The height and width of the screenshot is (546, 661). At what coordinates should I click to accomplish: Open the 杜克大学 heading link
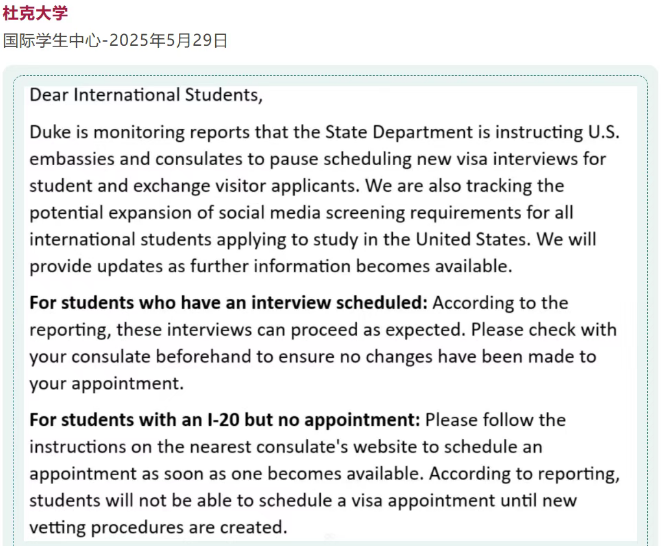point(35,13)
